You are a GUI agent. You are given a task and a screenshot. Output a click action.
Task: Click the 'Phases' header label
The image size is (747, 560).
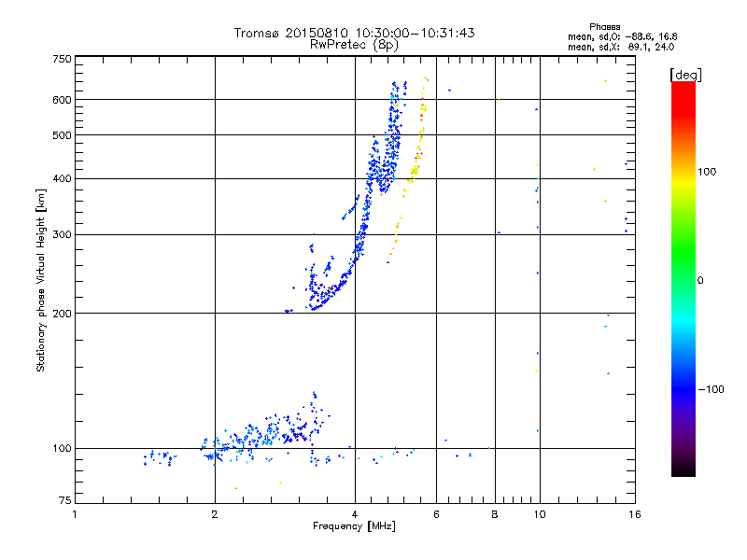click(604, 27)
